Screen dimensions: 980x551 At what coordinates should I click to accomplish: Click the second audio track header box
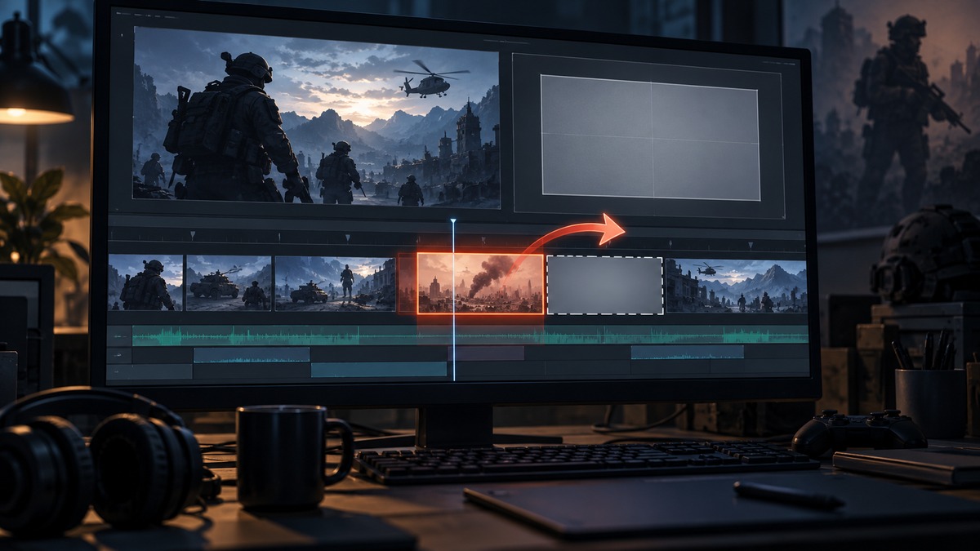pyautogui.click(x=119, y=355)
